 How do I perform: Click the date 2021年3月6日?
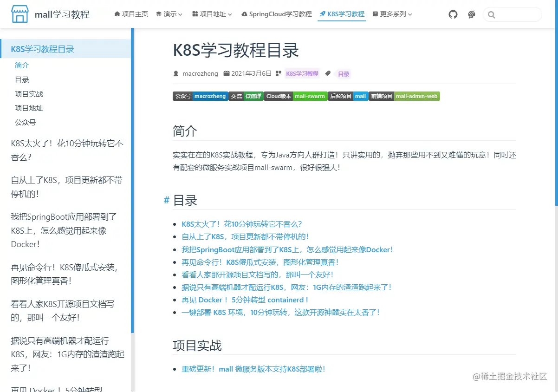251,73
